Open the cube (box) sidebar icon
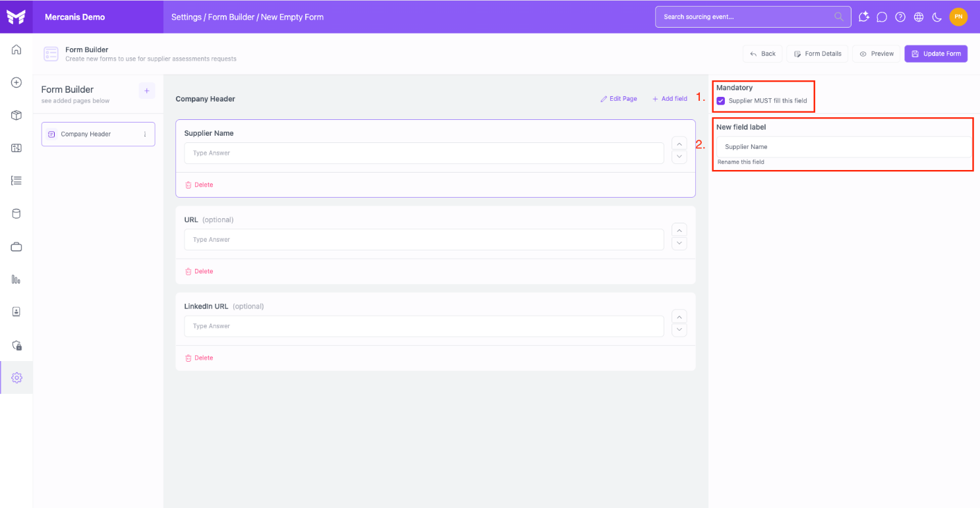This screenshot has height=508, width=980. pos(16,115)
